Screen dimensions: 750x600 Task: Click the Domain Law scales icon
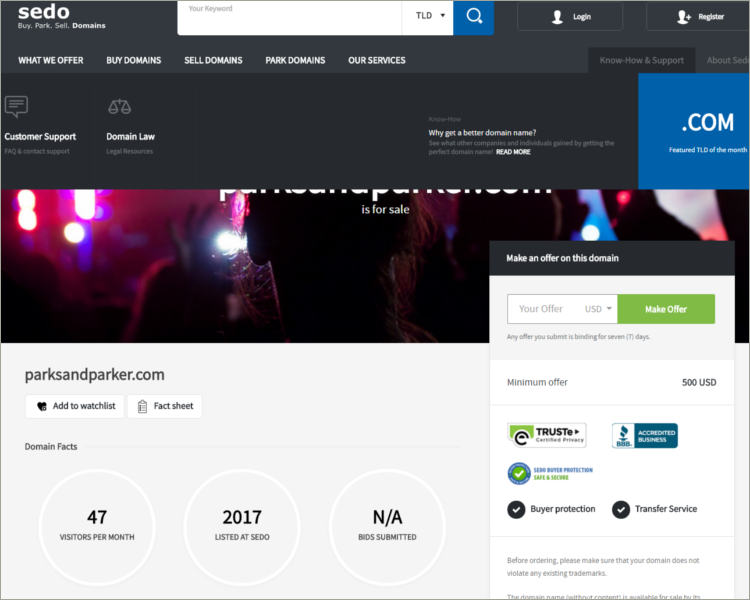(x=119, y=107)
